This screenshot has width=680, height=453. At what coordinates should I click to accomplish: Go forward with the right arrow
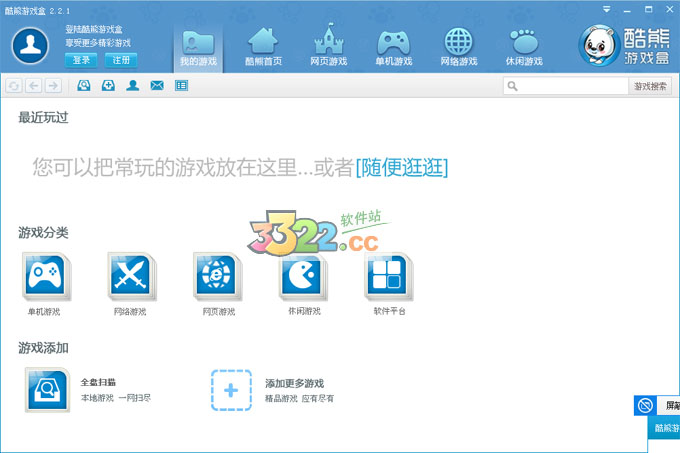(53, 86)
